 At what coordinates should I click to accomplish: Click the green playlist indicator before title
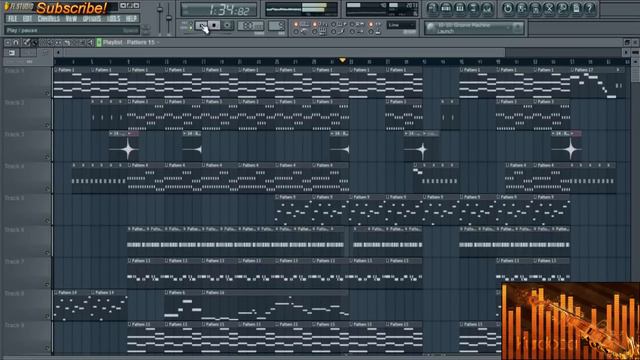tap(99, 42)
